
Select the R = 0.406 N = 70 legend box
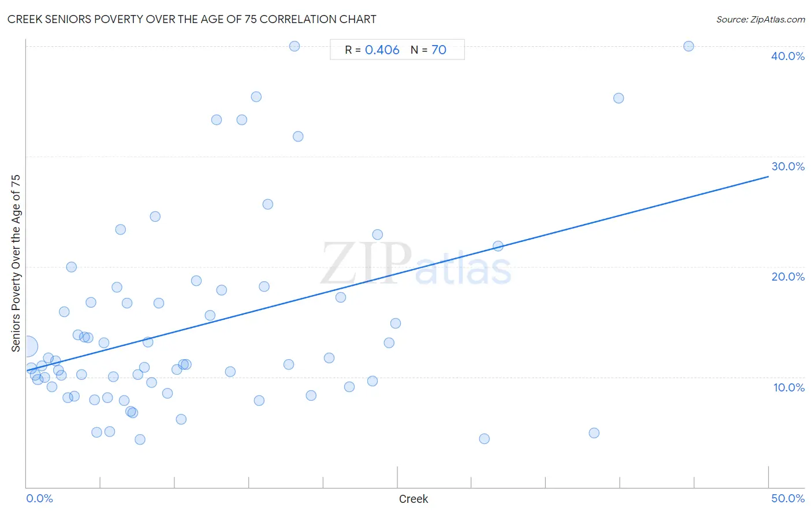coord(397,50)
